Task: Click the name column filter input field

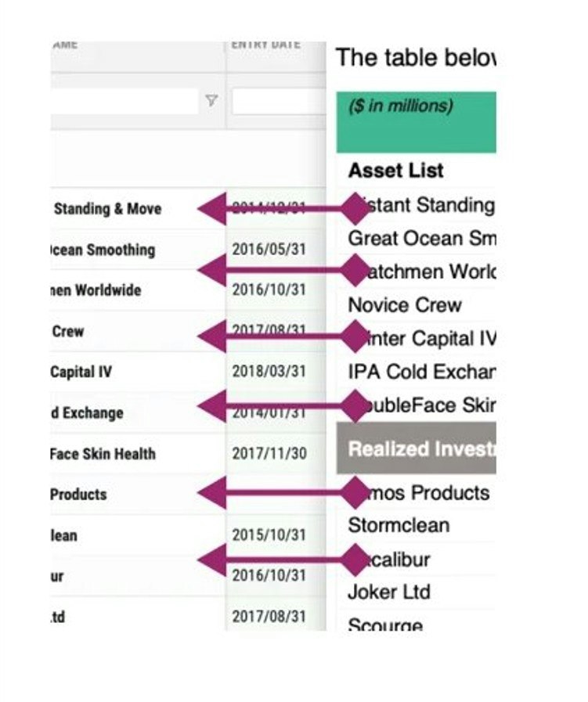Action: [124, 101]
